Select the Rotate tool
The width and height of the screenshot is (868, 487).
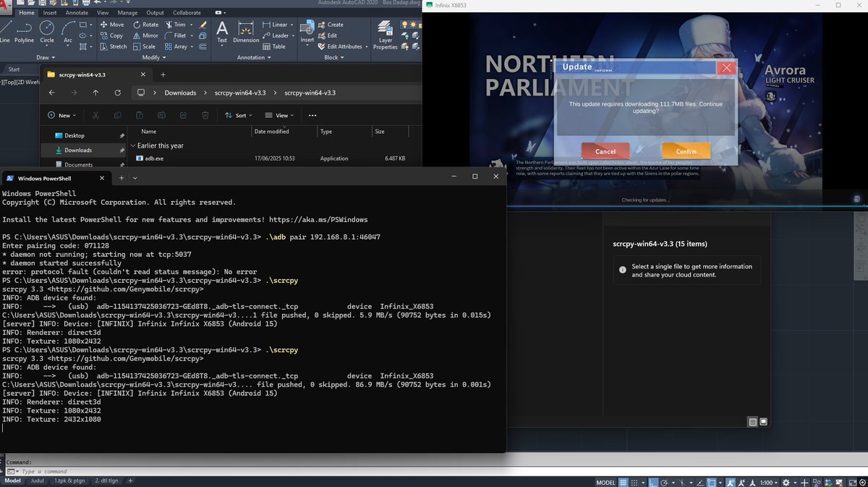(145, 25)
